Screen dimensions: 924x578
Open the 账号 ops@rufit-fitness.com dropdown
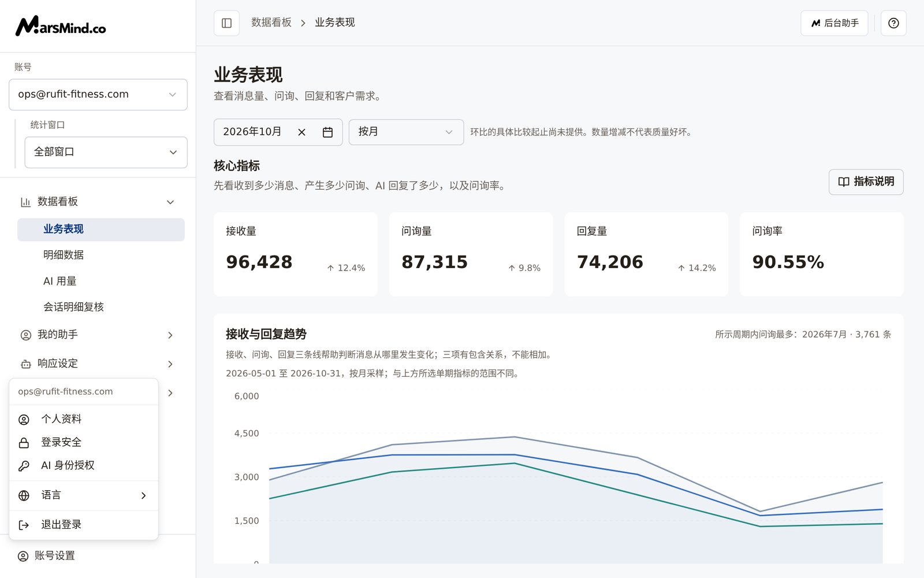coord(98,94)
